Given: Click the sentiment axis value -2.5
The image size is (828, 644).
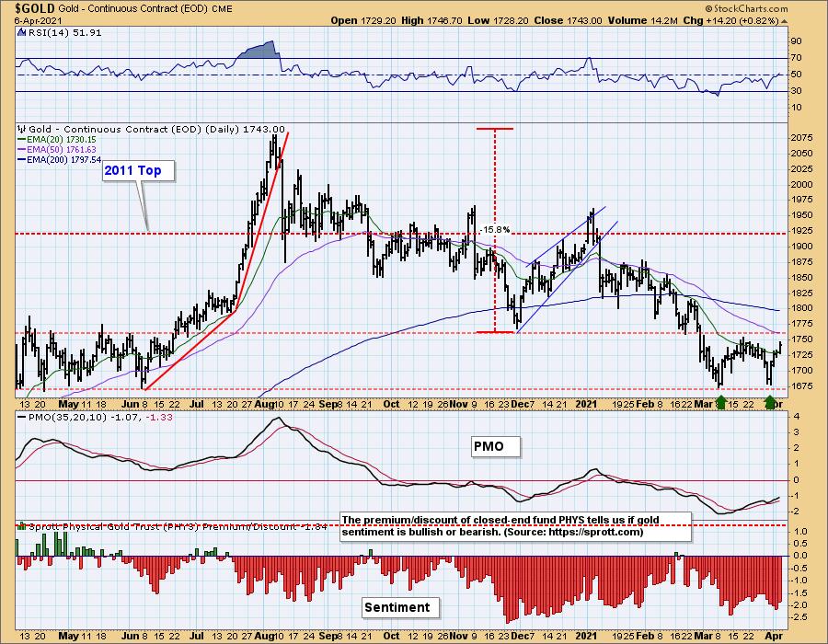Looking at the screenshot, I should (x=799, y=616).
